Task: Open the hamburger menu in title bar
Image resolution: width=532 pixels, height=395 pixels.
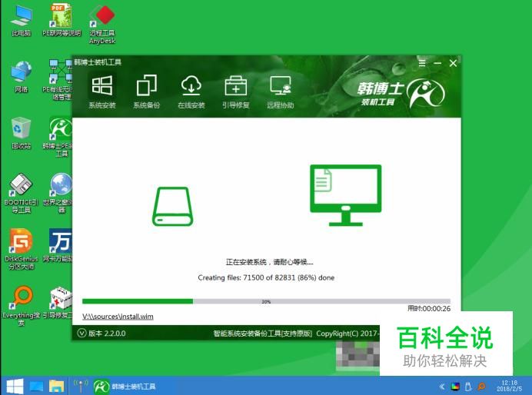Action: point(422,63)
